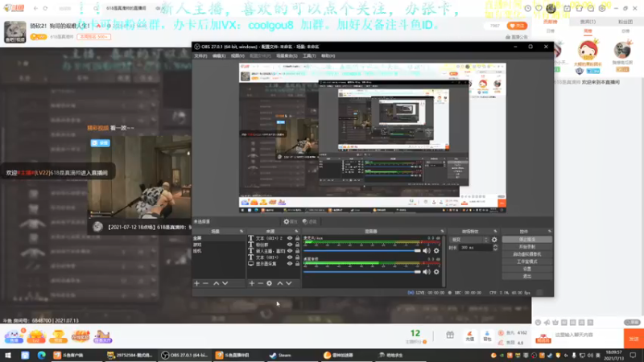644x362 pixels.
Task: Switch to the fans group tab in Douyu sidebar
Action: [x=625, y=22]
